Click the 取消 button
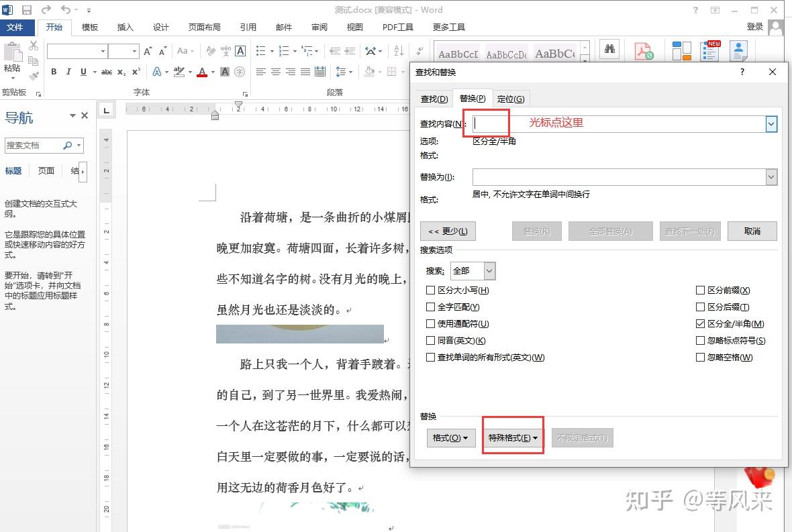Image resolution: width=792 pixels, height=532 pixels. (752, 231)
